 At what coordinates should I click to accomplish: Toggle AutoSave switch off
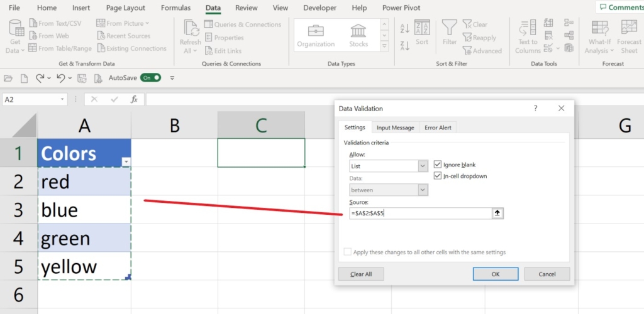(150, 77)
